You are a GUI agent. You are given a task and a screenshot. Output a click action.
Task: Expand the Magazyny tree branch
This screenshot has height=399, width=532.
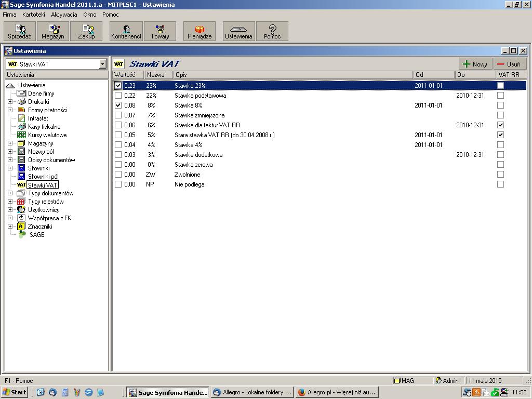[10, 143]
